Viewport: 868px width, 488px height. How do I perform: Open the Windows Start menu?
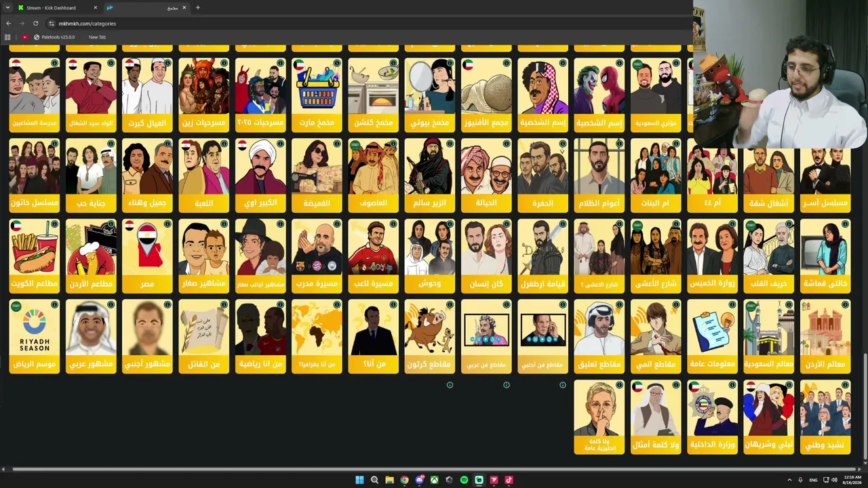pos(359,480)
